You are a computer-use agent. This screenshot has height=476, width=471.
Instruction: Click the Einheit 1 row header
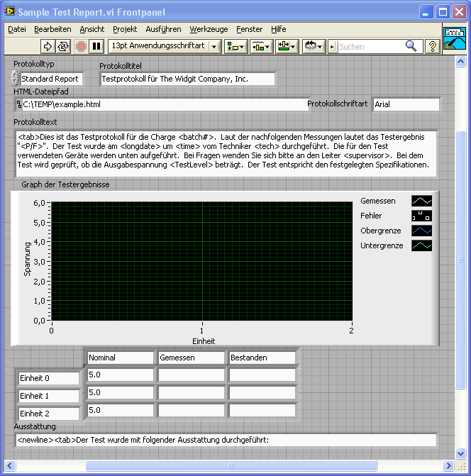point(48,396)
